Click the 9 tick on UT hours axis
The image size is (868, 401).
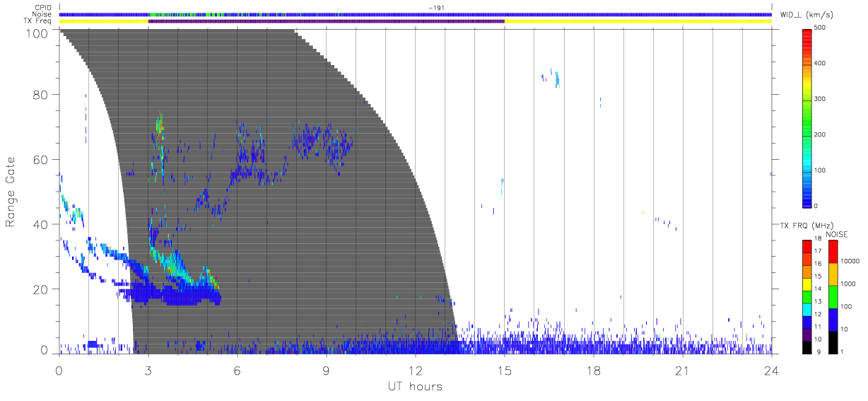click(x=326, y=371)
